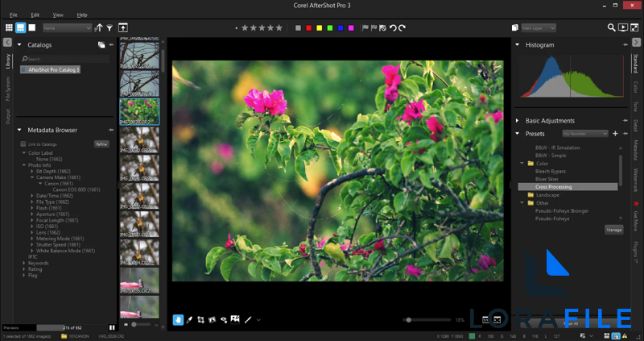Open the Name sort dropdown
This screenshot has width=644, height=341.
coord(67,28)
